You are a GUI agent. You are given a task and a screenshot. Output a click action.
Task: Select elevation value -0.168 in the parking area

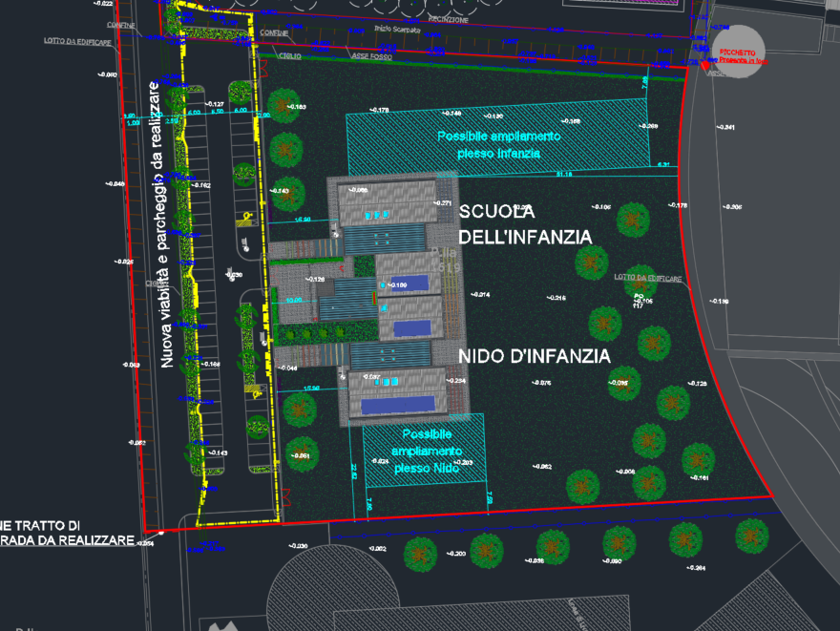point(210,365)
